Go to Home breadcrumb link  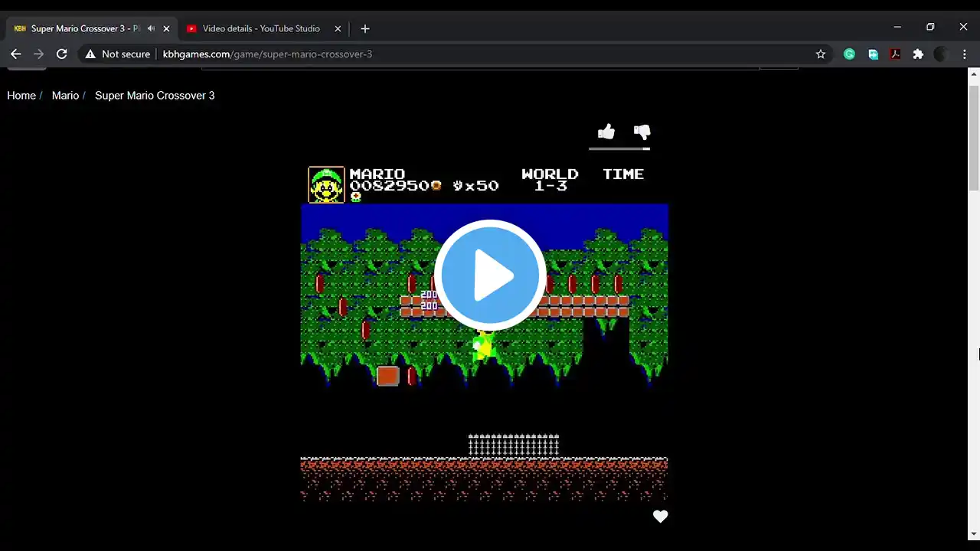pyautogui.click(x=21, y=96)
